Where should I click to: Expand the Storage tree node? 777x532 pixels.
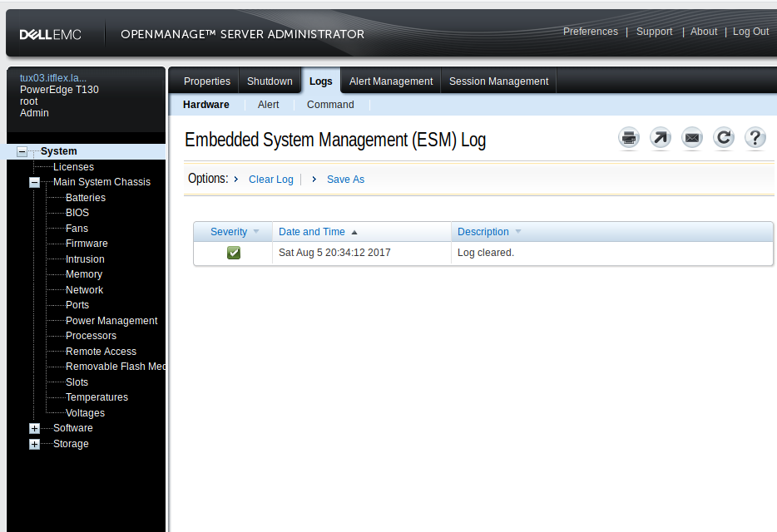point(34,445)
